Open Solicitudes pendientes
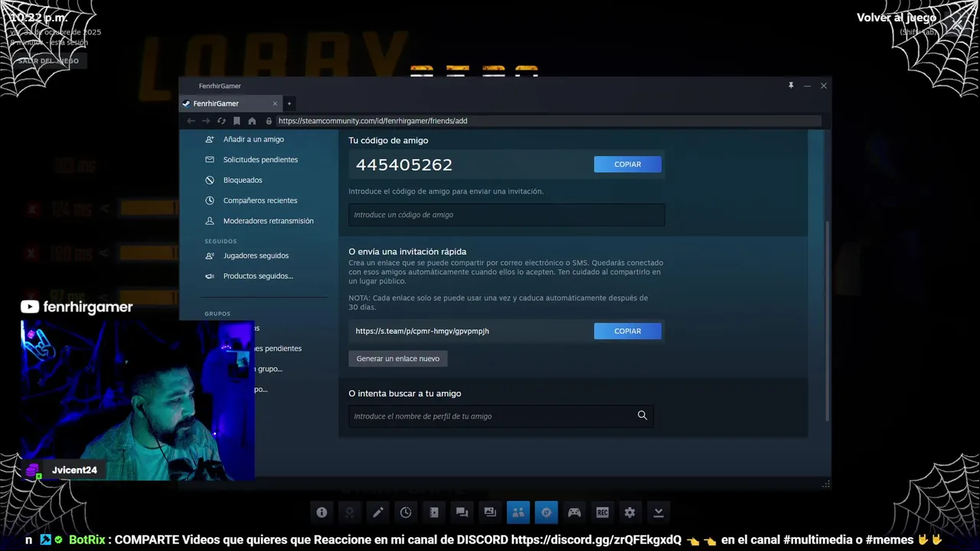 click(260, 159)
